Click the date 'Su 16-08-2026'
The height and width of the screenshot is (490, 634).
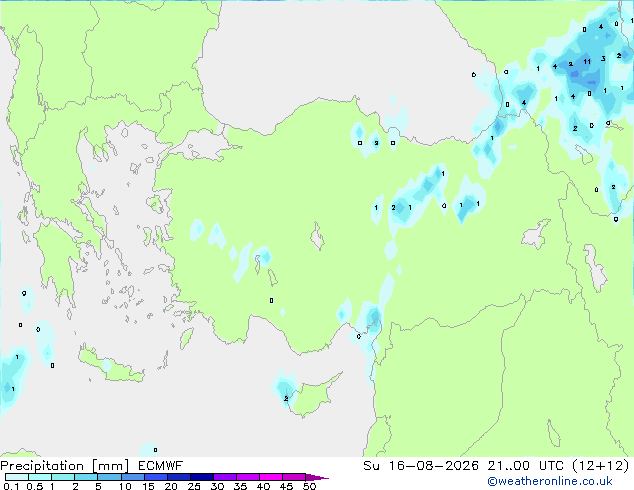[421, 466]
